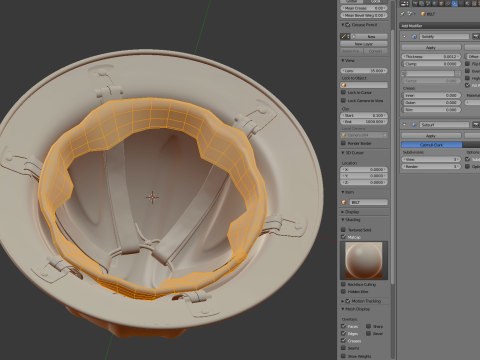Click New button in Grease Pencil panel

(x=370, y=36)
